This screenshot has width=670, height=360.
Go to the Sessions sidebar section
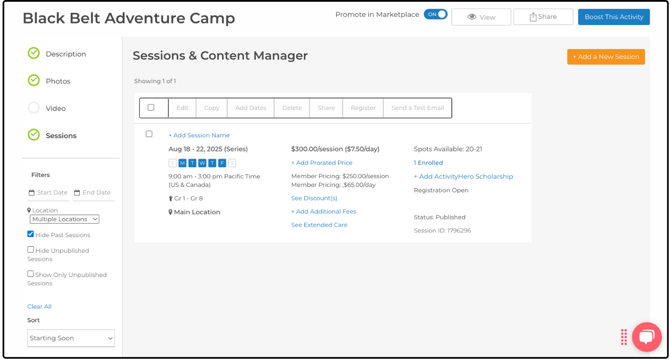(x=61, y=135)
